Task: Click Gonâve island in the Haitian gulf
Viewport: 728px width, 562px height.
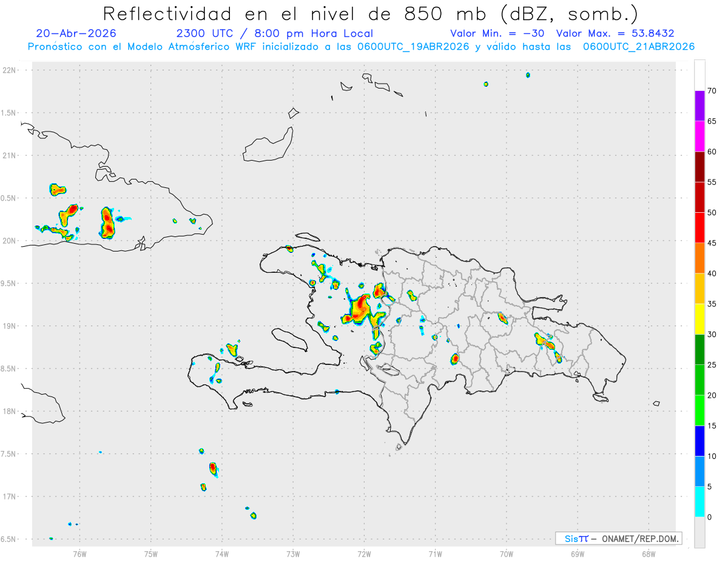Action: [x=289, y=340]
